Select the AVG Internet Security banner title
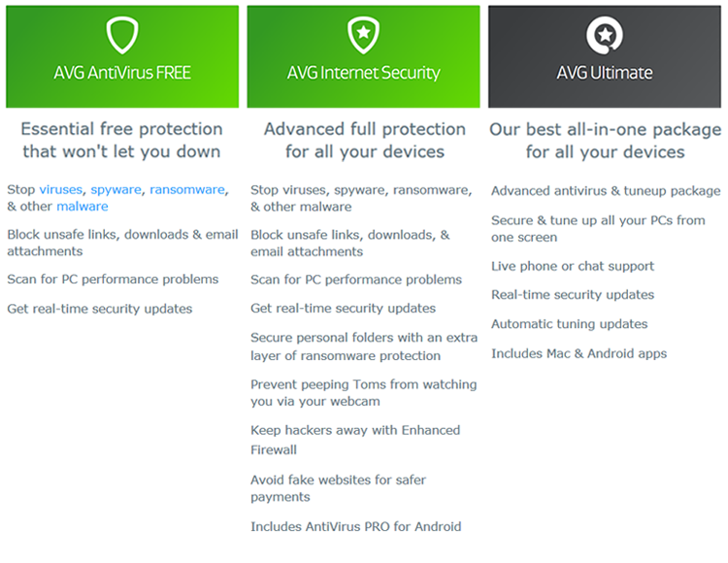Screen dimensions: 728x563 (x=364, y=73)
